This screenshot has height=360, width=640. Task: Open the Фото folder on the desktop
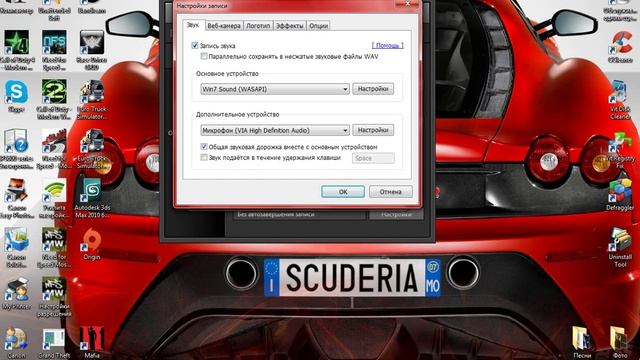click(x=620, y=339)
